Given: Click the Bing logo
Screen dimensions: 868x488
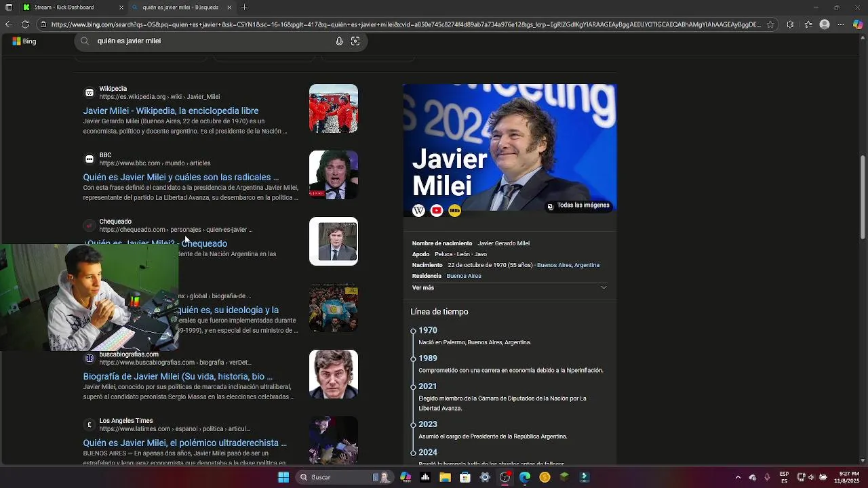Looking at the screenshot, I should point(24,41).
